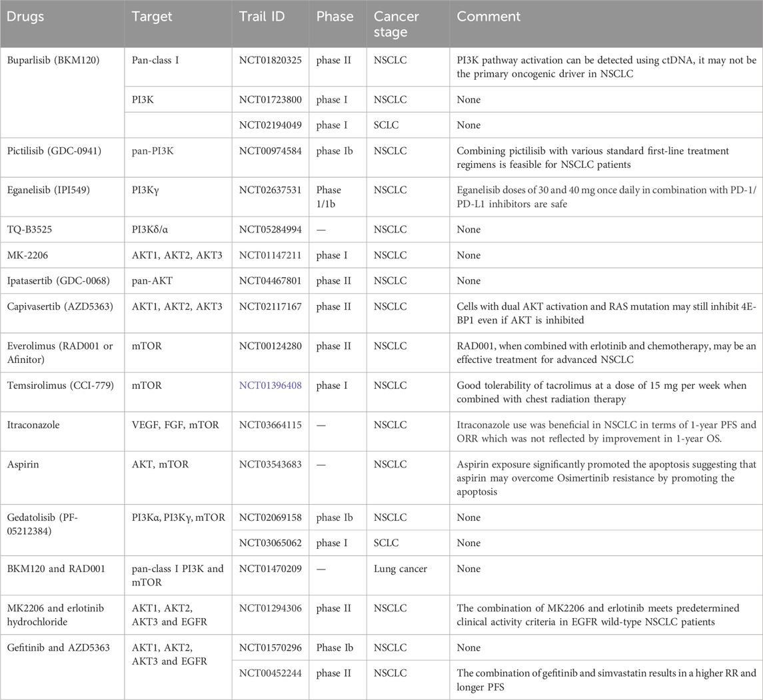The width and height of the screenshot is (763, 700).
Task: Click the Aspirin drug cell
Action: (23, 464)
